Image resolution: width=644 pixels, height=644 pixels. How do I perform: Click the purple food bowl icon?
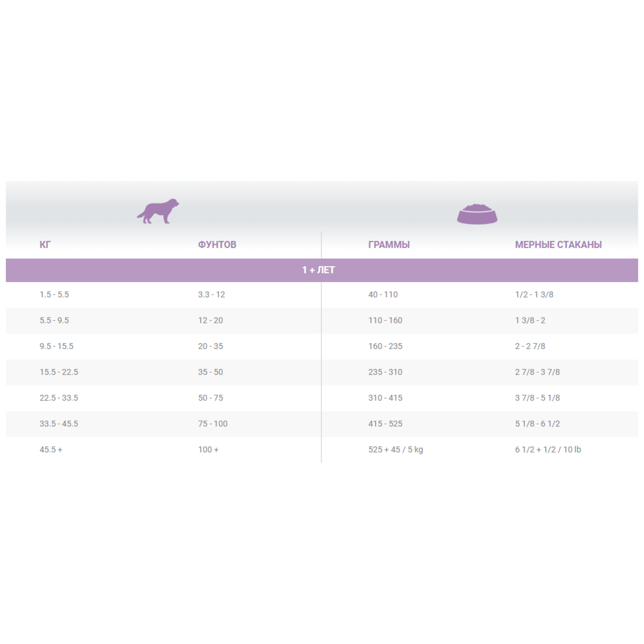coord(477,214)
